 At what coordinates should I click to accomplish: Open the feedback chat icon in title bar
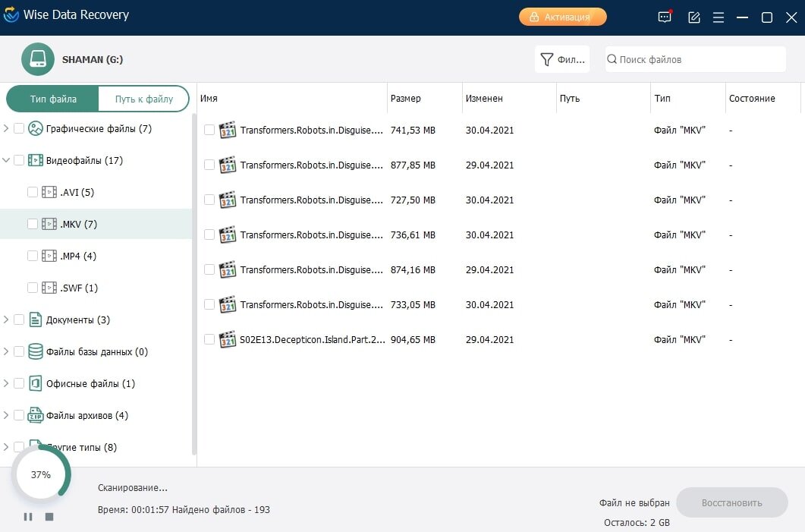pos(665,17)
